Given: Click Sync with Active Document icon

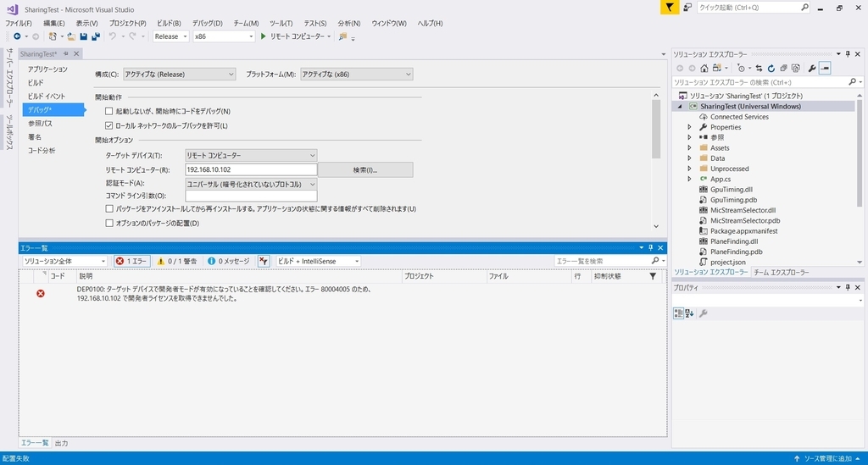Looking at the screenshot, I should click(x=759, y=68).
